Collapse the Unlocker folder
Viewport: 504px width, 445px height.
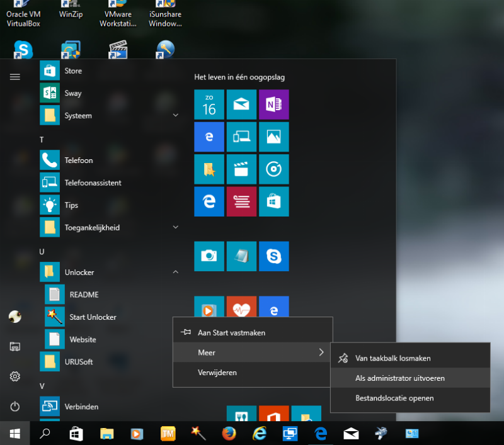[x=175, y=272]
